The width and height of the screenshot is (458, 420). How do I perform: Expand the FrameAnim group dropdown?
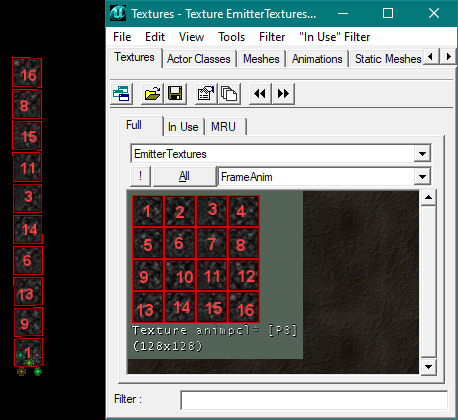pos(422,177)
